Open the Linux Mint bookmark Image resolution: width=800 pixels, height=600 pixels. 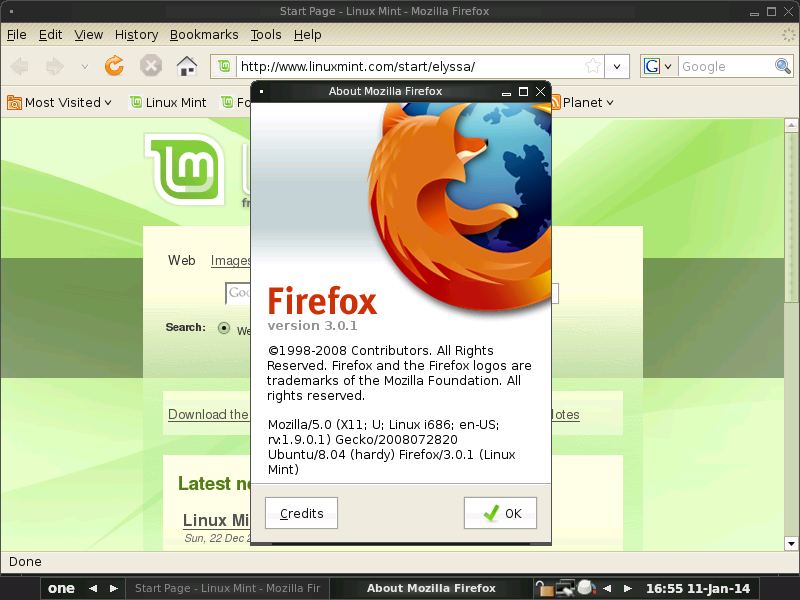[168, 103]
